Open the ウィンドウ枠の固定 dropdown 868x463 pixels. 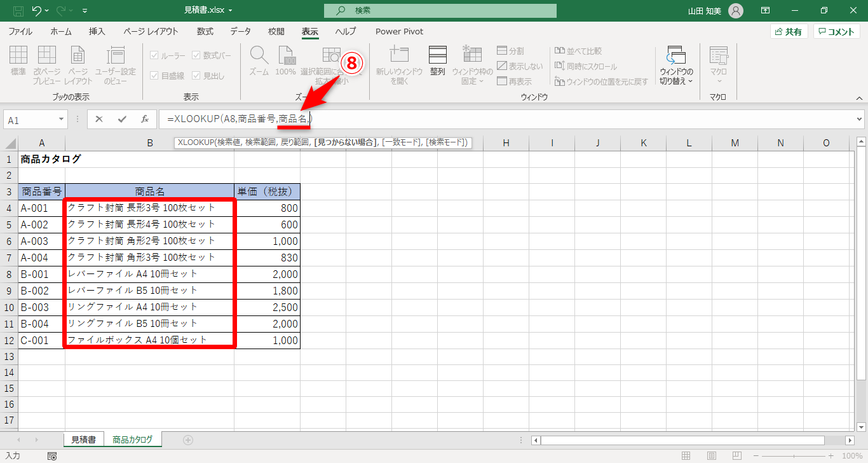[472, 64]
